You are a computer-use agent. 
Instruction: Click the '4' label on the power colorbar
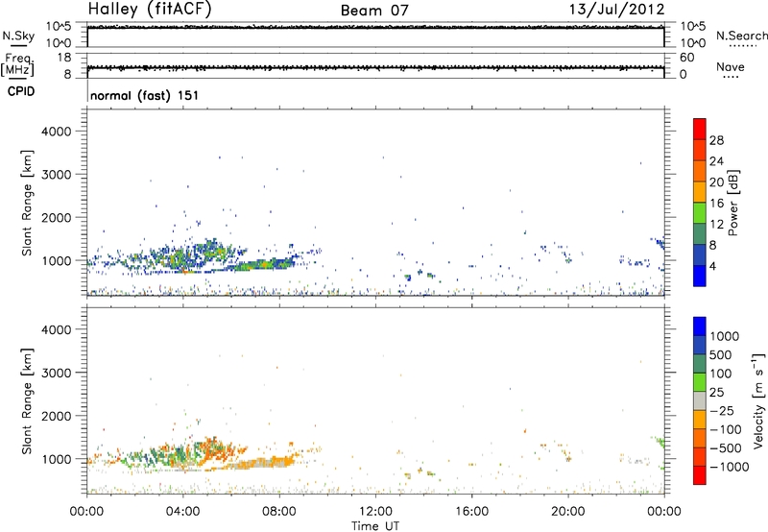coord(712,266)
